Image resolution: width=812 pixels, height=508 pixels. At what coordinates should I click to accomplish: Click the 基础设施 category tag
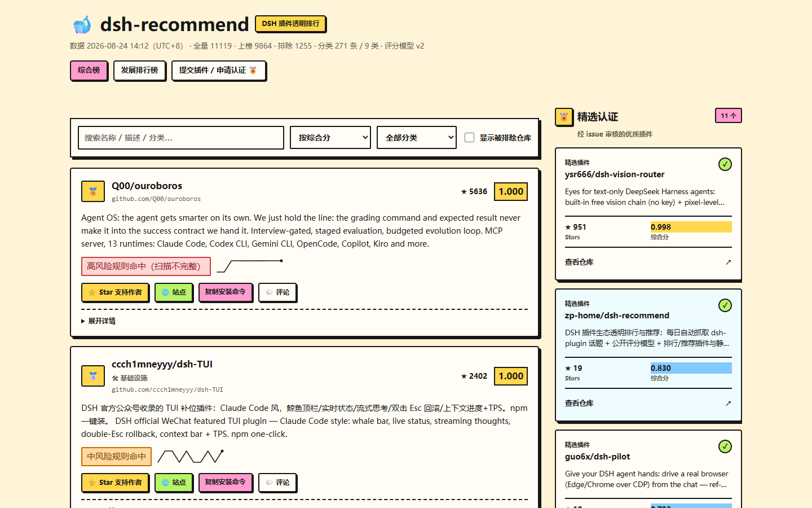click(x=130, y=378)
